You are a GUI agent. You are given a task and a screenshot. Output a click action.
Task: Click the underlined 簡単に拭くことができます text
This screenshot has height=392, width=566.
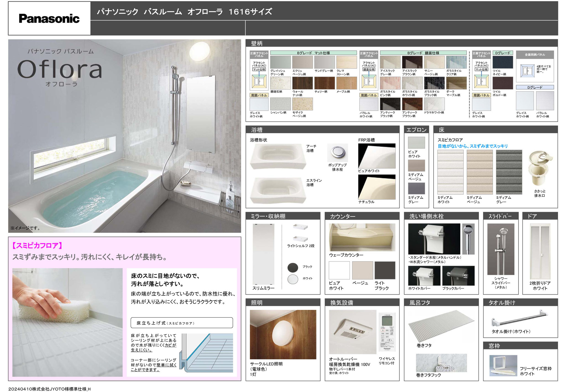(x=154, y=367)
